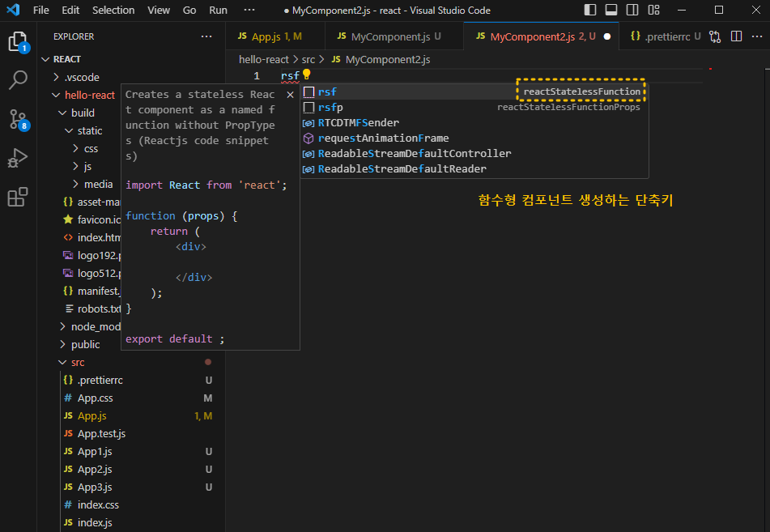Open index.js in explorer
The image size is (770, 532).
coord(133,522)
